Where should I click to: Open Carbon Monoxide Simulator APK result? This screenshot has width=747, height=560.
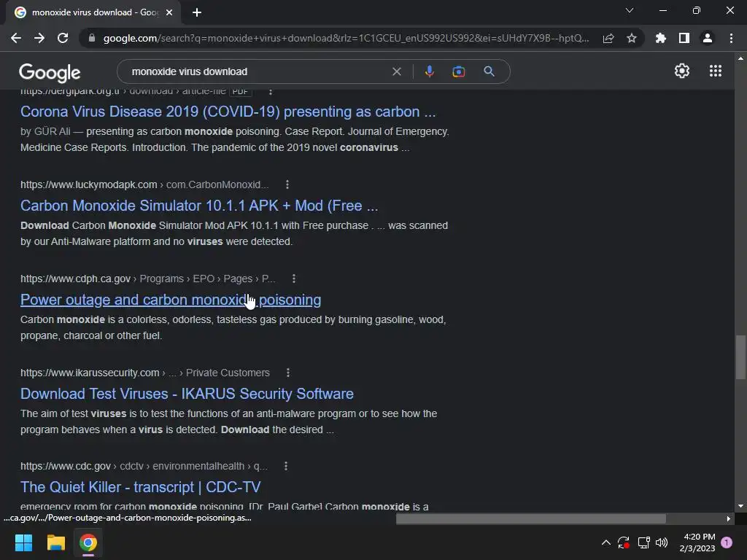pyautogui.click(x=199, y=206)
